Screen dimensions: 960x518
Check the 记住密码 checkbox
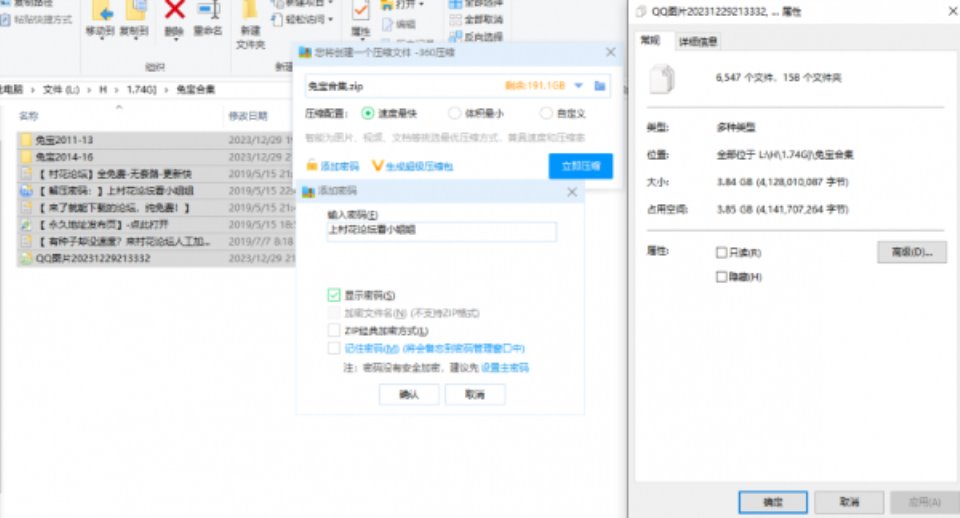334,348
